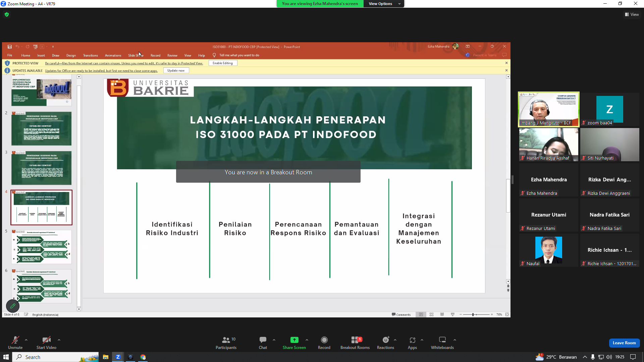Click the Save icon in Quick Access Toolbar
This screenshot has height=362, width=644.
tap(10, 47)
